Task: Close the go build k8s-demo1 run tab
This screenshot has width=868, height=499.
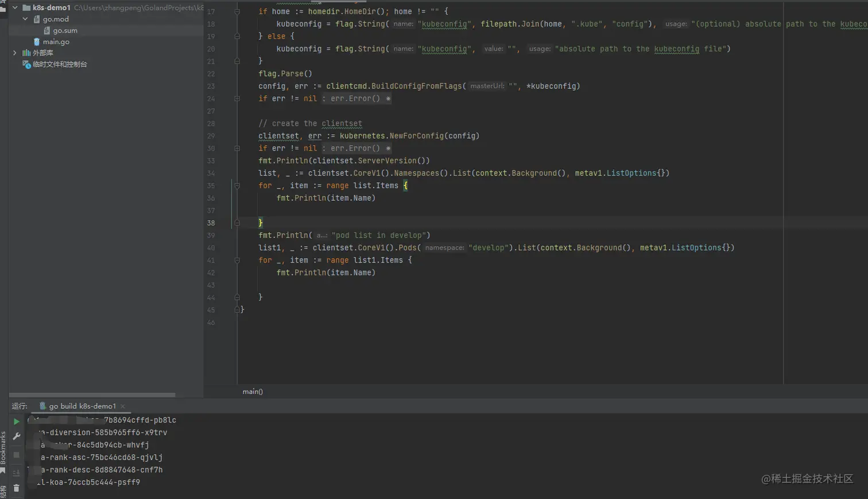Action: point(122,406)
